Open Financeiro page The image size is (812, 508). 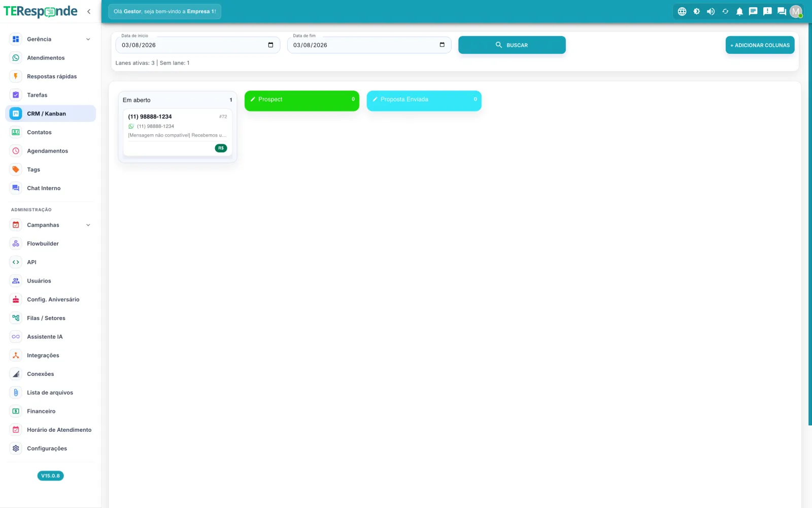click(x=51, y=411)
